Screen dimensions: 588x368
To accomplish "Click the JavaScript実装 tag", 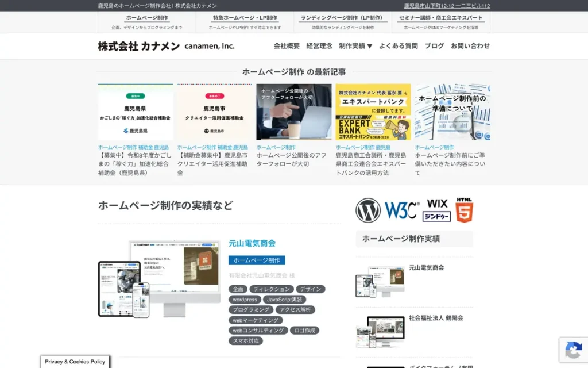I will pos(284,300).
